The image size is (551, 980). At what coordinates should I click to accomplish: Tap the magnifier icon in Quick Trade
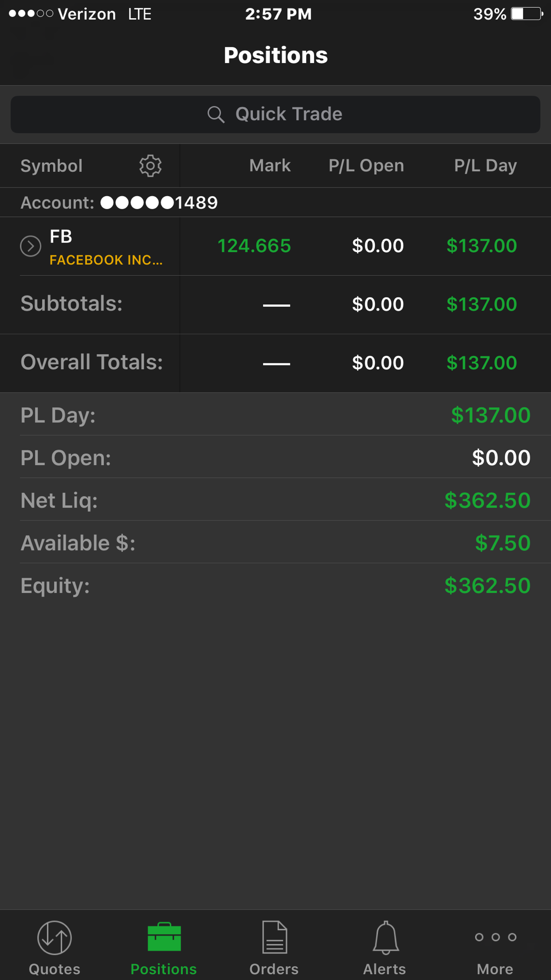(x=216, y=115)
